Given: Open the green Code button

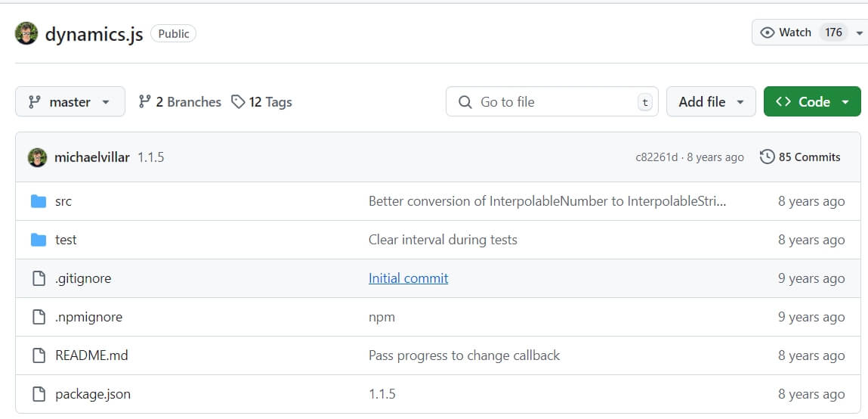Looking at the screenshot, I should [812, 102].
